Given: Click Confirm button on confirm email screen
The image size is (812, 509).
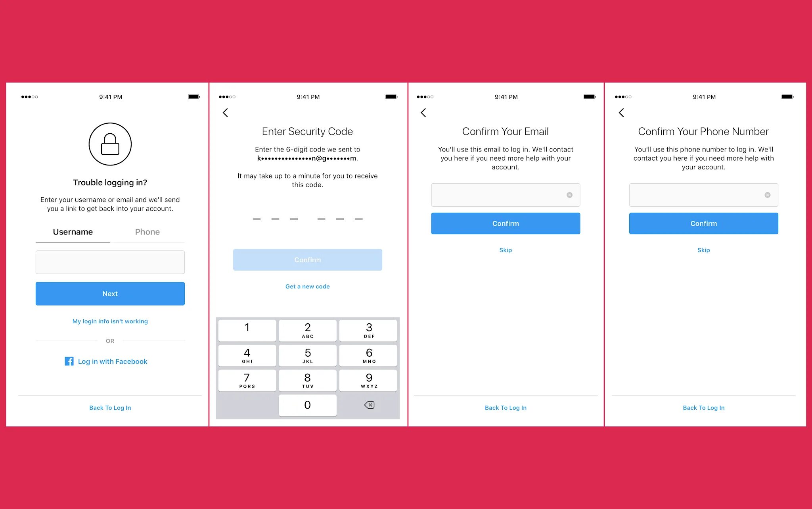Looking at the screenshot, I should pos(505,223).
